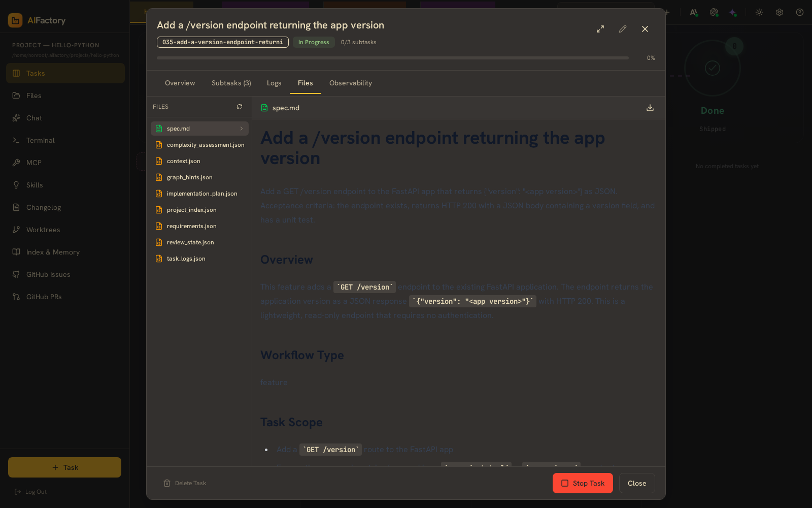
Task: Click the OpenAI-style icon in header
Action: [x=714, y=12]
